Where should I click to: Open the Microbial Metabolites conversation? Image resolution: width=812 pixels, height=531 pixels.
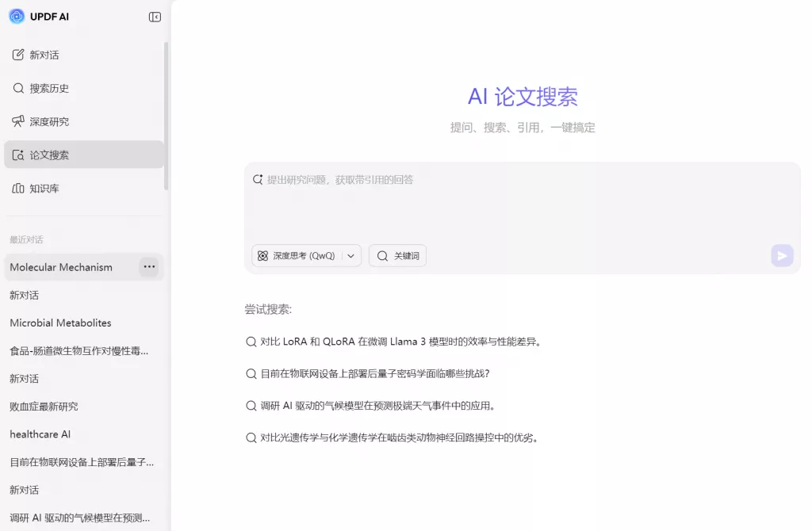pyautogui.click(x=60, y=323)
